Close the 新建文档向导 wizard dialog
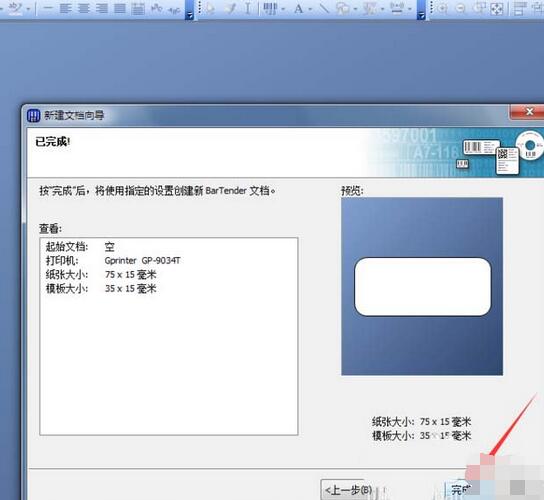The height and width of the screenshot is (500, 544). click(x=528, y=112)
